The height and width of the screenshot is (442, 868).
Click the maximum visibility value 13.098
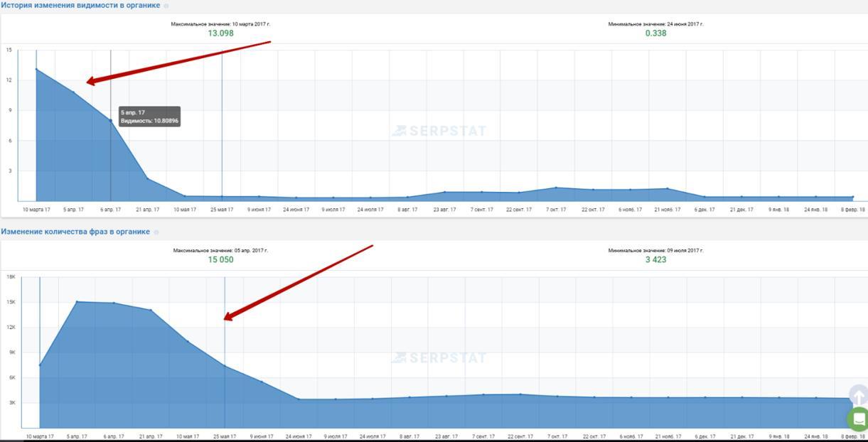tap(220, 33)
